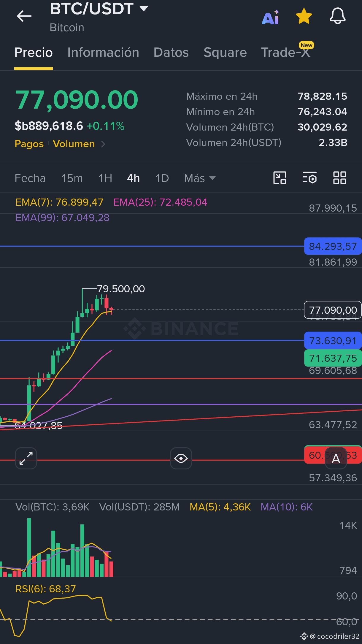The height and width of the screenshot is (644, 362).
Task: Tap the EMA(7): 76.899,47 indicator label
Action: [x=59, y=202]
